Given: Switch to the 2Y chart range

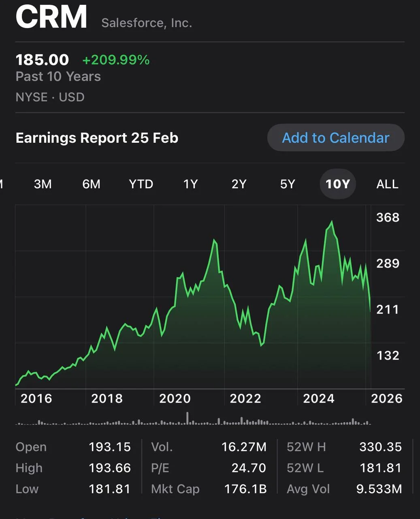Looking at the screenshot, I should point(239,184).
